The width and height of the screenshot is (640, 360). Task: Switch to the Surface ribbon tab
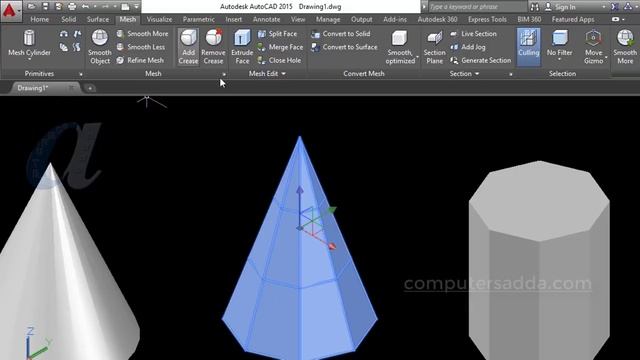[x=98, y=19]
